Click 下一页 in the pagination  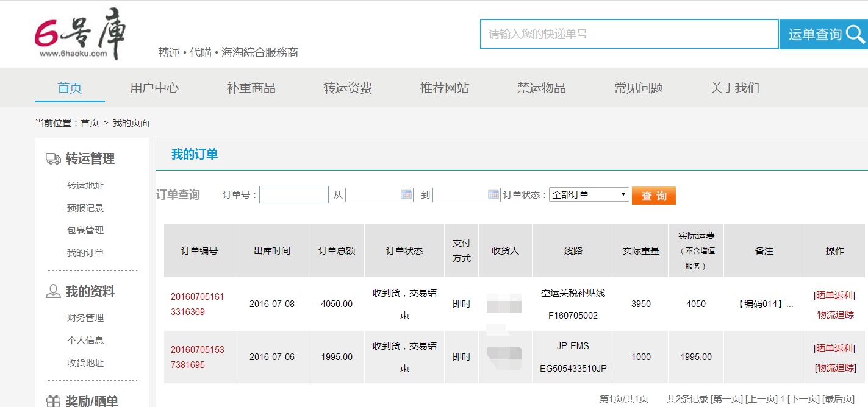pos(803,399)
